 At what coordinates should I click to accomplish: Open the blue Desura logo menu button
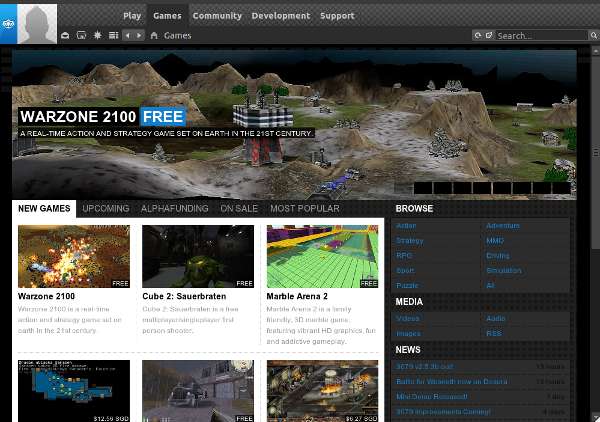tap(8, 24)
